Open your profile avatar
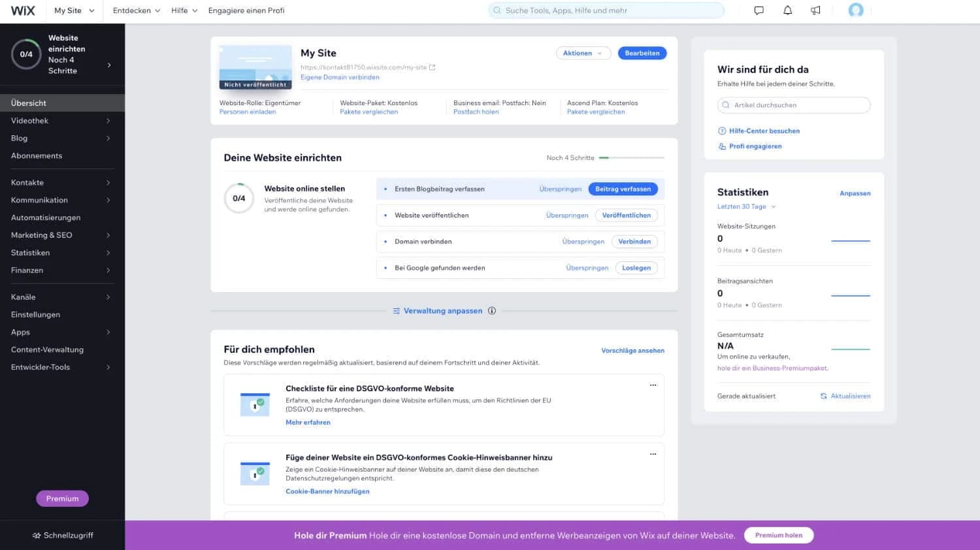The image size is (980, 550). tap(856, 10)
